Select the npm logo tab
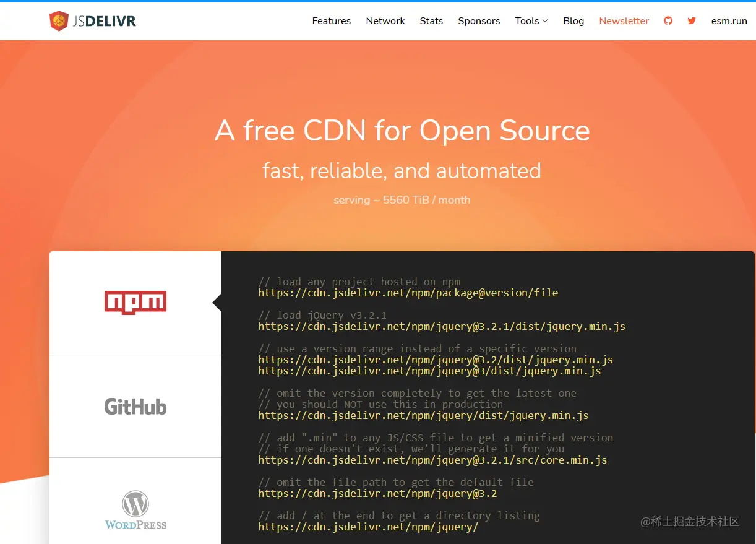Screen dimensions: 756x544 (135, 303)
